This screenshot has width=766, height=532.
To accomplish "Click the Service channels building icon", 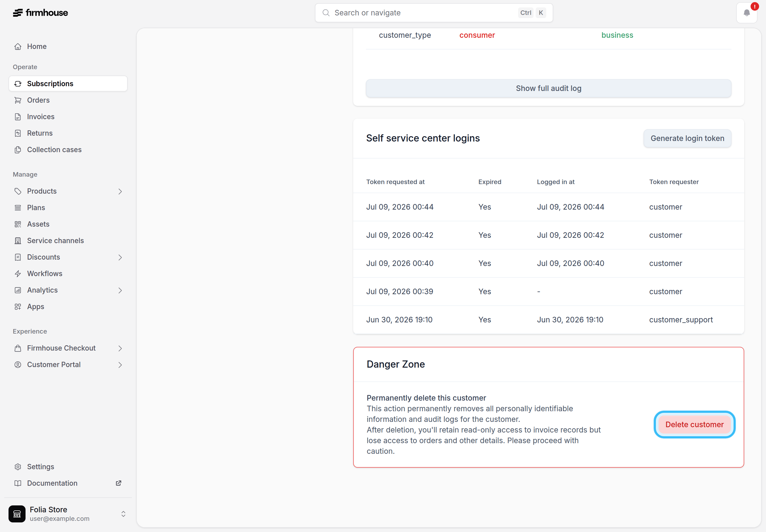I will point(18,241).
